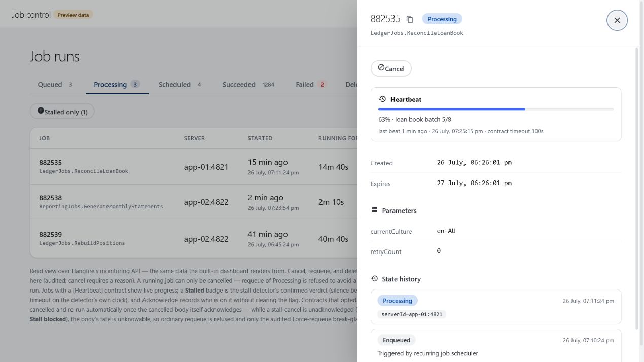Click the Heartbeat history icon
644x362 pixels.
point(382,99)
